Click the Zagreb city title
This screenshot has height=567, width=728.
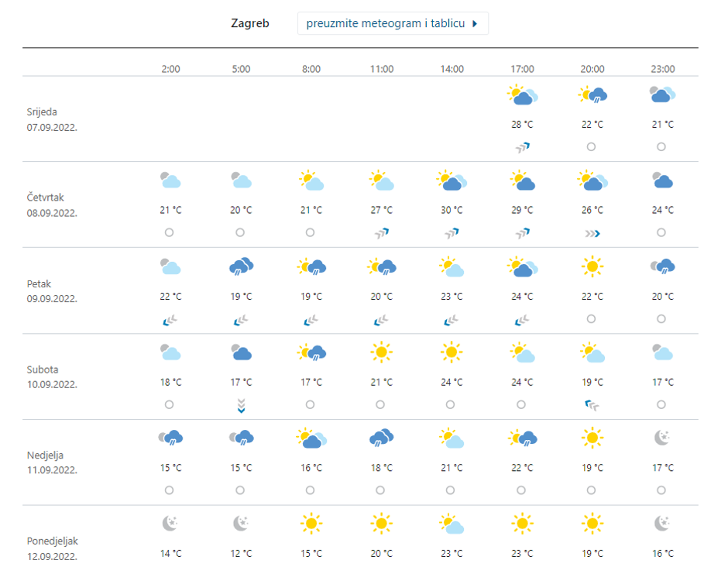(250, 23)
